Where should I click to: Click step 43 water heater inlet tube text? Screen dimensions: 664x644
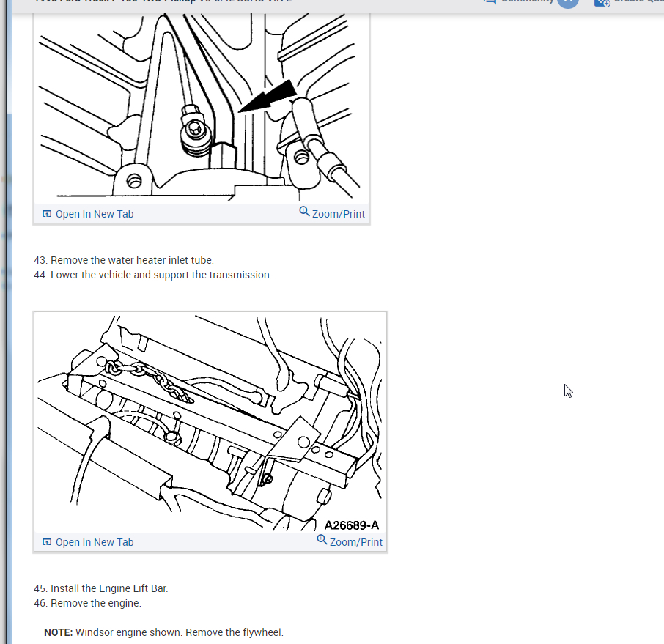(124, 260)
